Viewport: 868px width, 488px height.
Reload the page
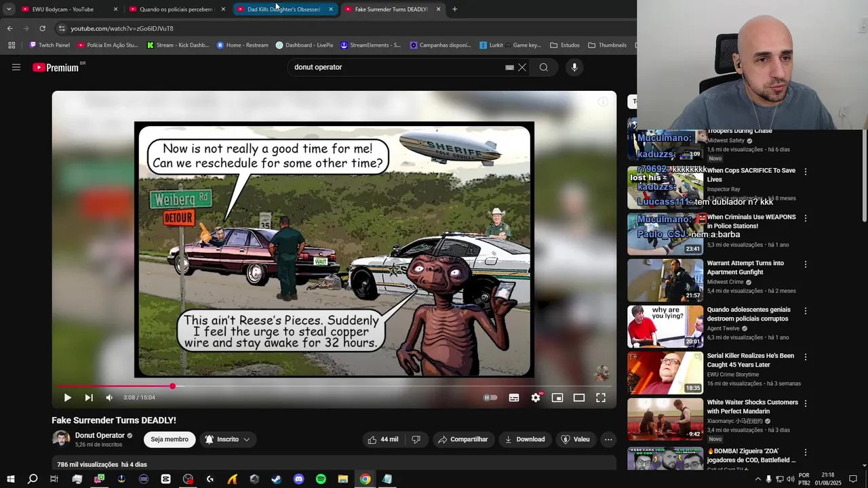[x=42, y=28]
